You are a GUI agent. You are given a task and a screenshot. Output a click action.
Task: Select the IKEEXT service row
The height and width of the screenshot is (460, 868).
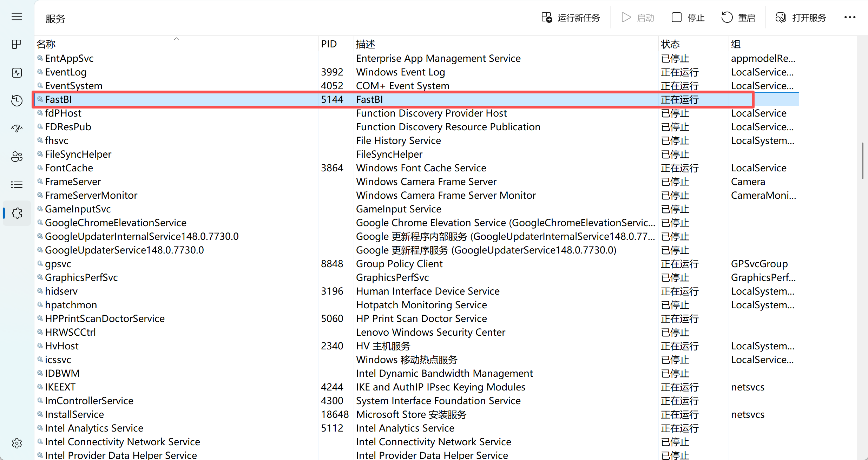point(417,387)
